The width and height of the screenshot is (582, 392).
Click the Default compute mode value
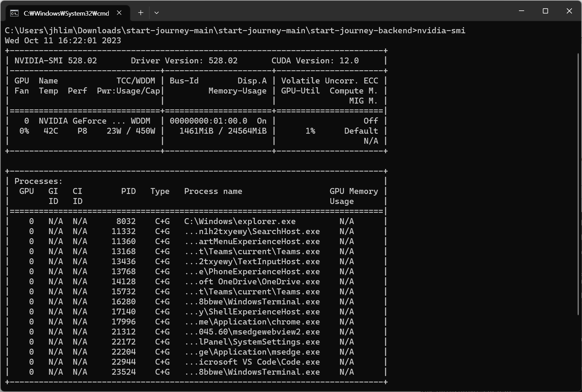click(361, 131)
